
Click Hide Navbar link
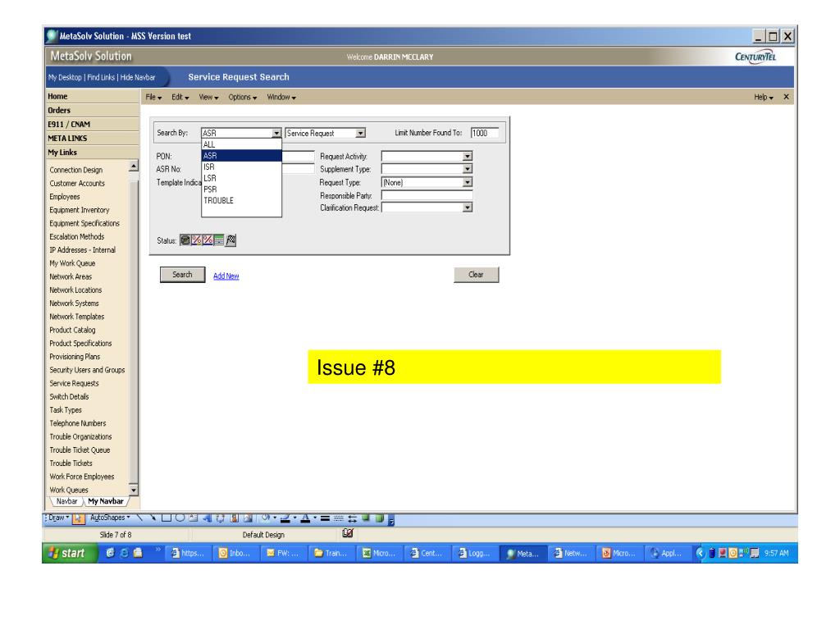click(x=138, y=77)
